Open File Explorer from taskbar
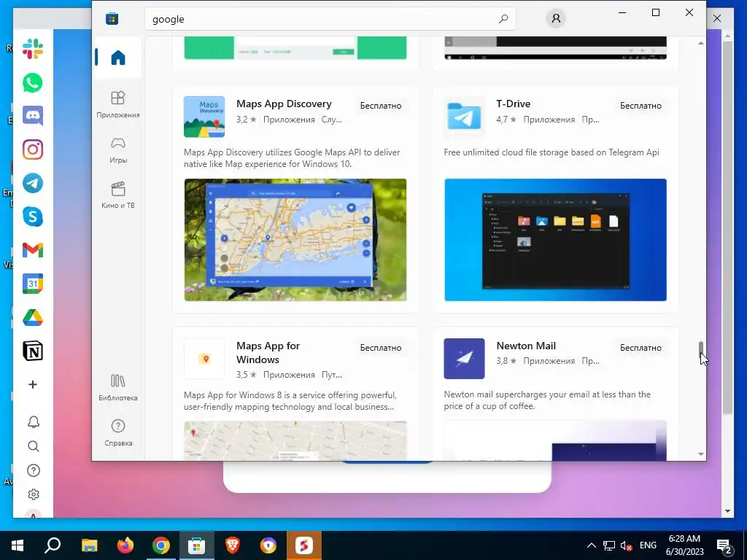The image size is (747, 560). 90,545
